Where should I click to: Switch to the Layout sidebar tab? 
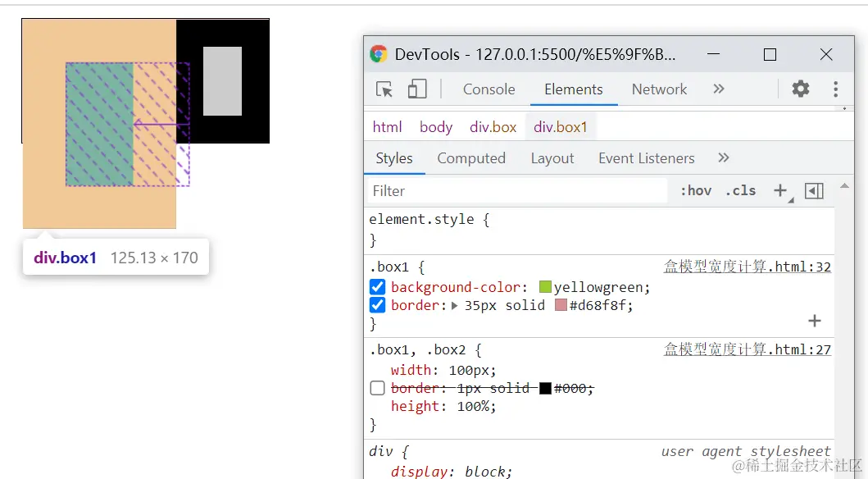(552, 158)
